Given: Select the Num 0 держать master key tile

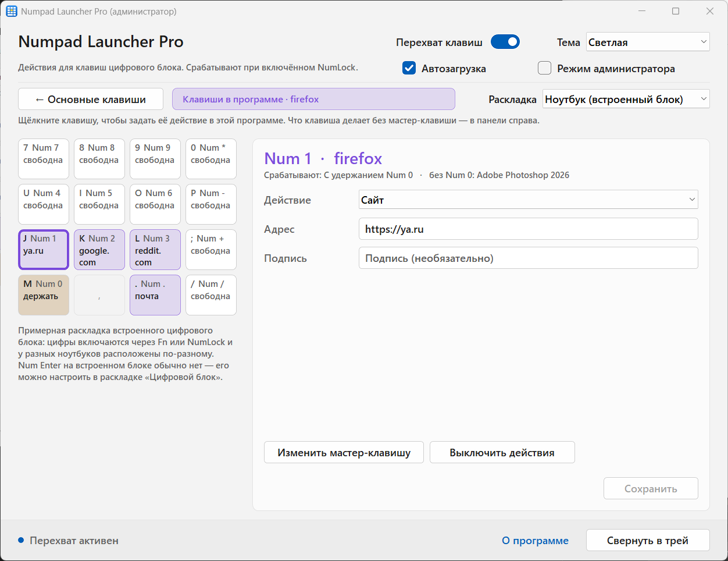Looking at the screenshot, I should point(44,295).
